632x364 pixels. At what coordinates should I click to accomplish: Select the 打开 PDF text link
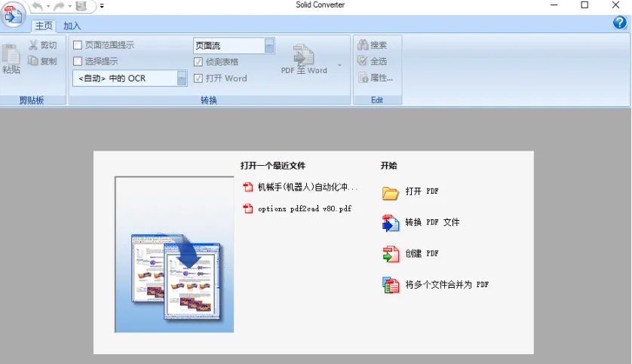tap(422, 191)
